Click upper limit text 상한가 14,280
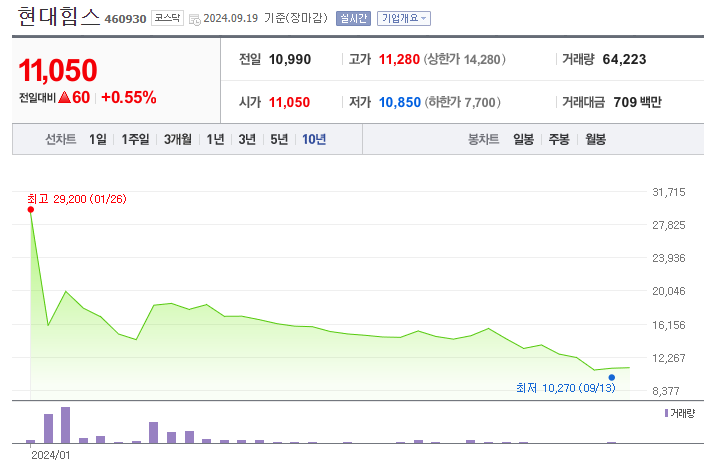The height and width of the screenshot is (462, 704). coord(465,59)
